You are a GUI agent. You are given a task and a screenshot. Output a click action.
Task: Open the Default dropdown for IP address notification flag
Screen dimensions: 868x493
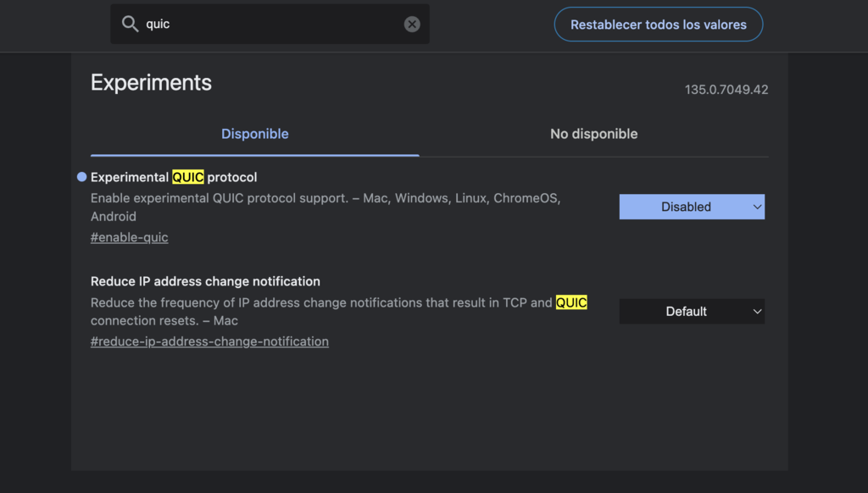coord(692,311)
